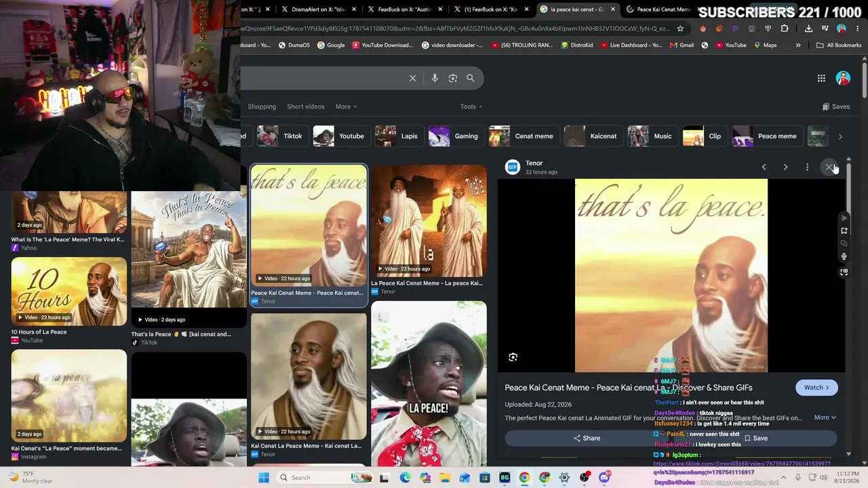Open the BG app in the taskbar
Viewport: 868px width, 488px height.
click(505, 478)
